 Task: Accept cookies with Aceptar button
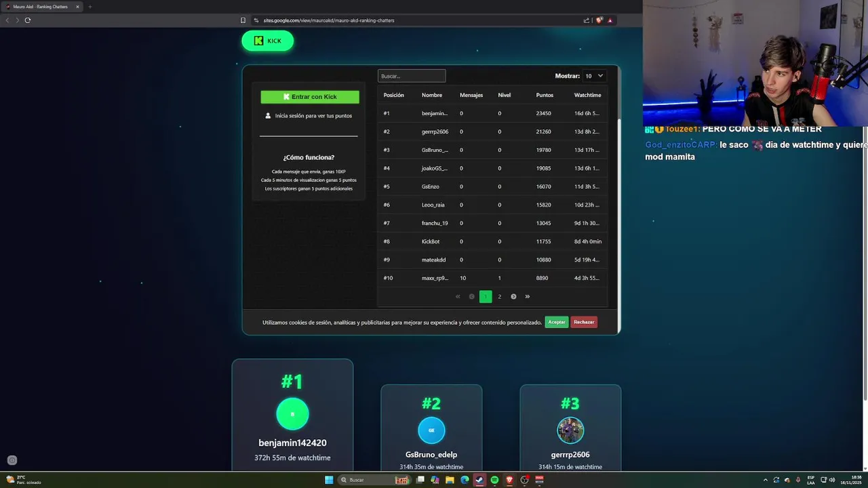(557, 322)
